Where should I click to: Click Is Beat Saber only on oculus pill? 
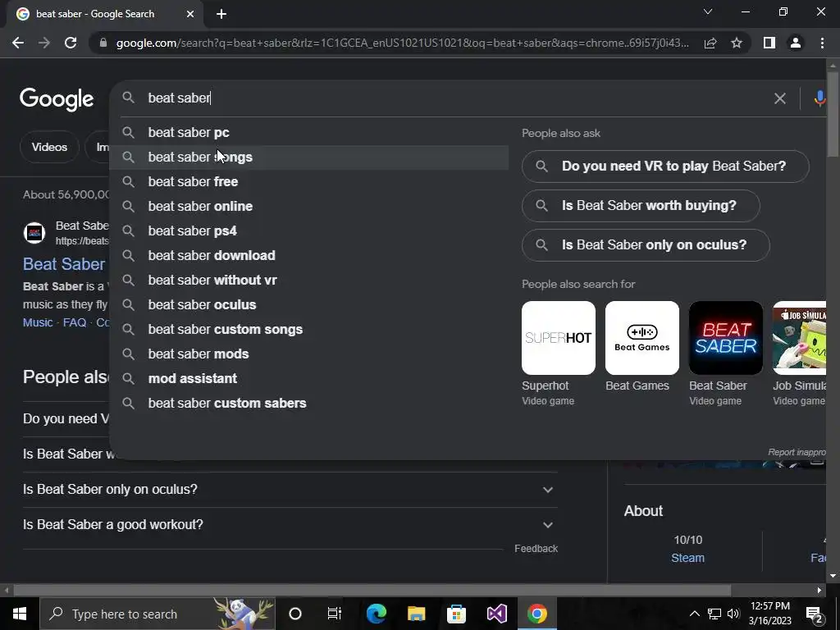tap(646, 244)
